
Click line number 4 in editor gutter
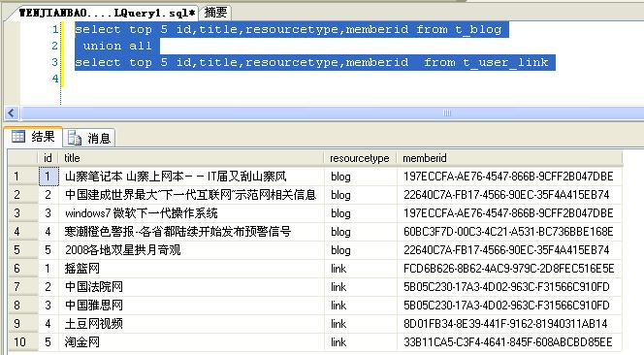pos(55,79)
